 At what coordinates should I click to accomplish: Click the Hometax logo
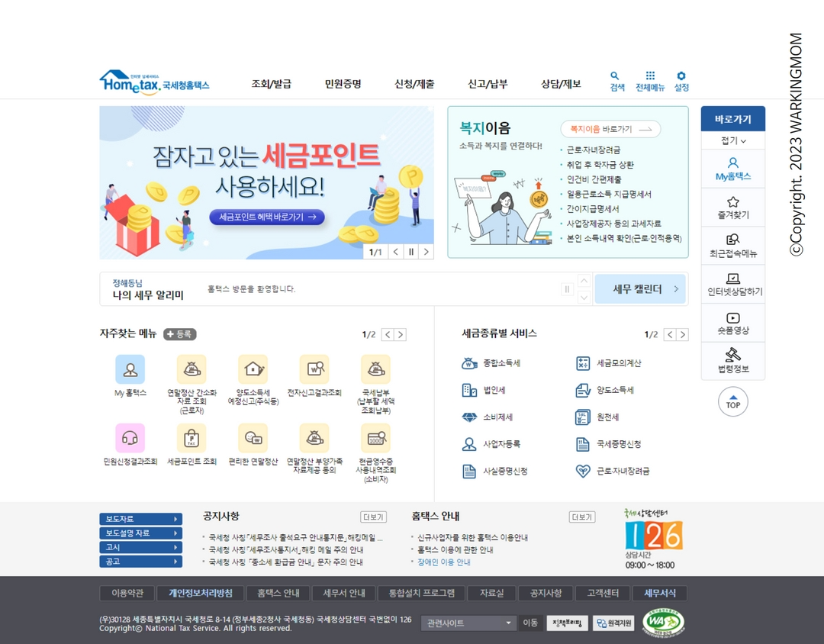pyautogui.click(x=154, y=82)
